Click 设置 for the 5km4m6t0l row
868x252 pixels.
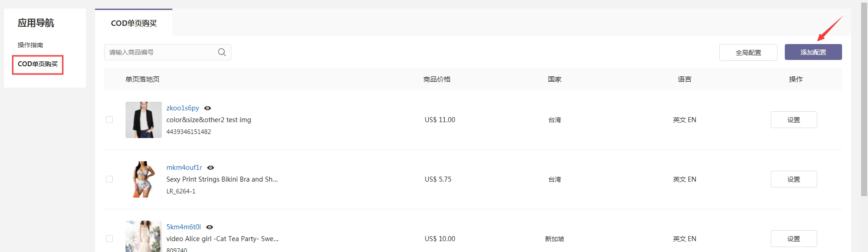click(793, 239)
